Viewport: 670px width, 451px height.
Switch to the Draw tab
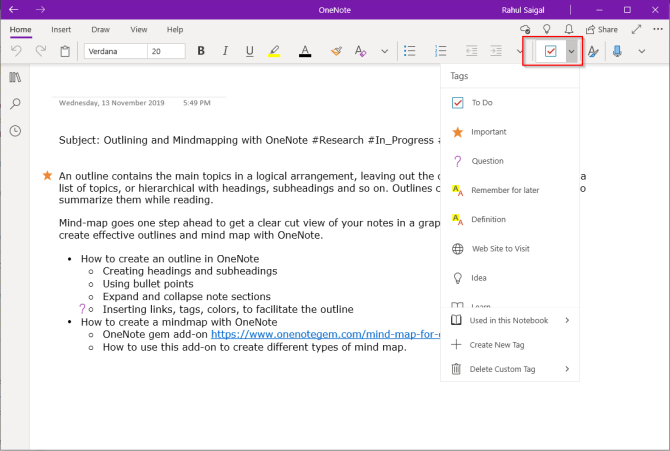100,29
